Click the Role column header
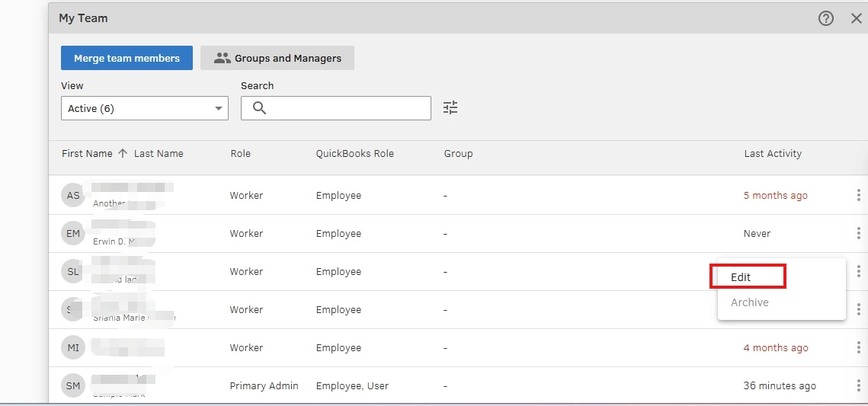 pos(240,154)
